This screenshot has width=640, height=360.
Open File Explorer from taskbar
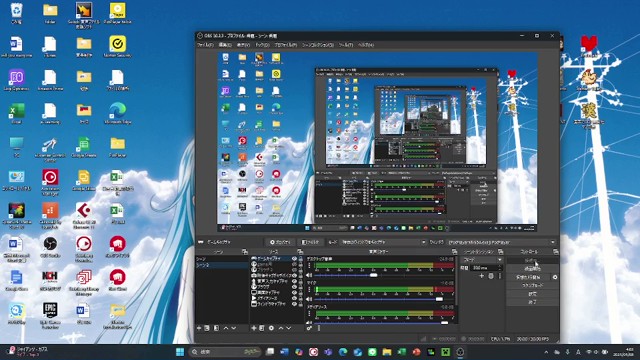387,352
